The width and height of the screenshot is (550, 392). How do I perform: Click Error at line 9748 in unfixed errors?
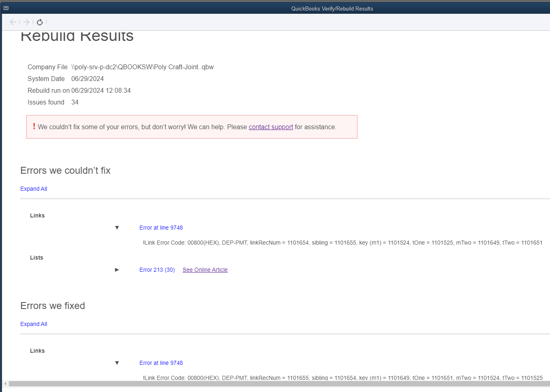(161, 228)
